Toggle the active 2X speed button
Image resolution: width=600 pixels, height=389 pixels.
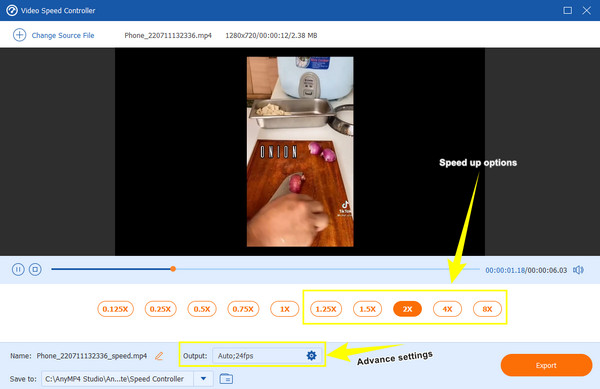[x=408, y=309]
